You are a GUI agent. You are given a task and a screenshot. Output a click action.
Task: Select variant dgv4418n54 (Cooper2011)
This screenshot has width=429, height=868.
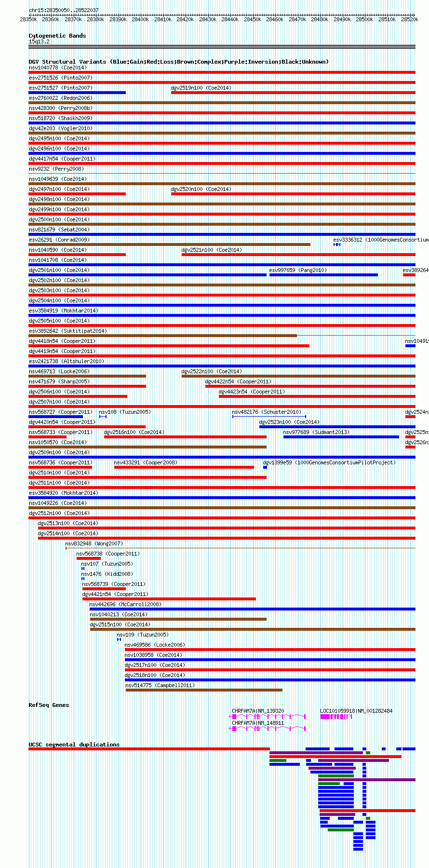62,341
